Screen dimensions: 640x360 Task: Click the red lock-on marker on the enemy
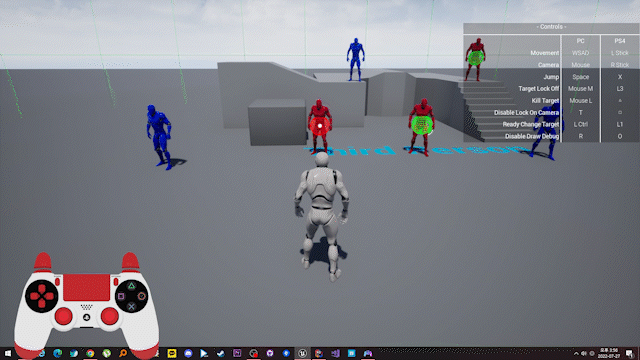(320, 126)
